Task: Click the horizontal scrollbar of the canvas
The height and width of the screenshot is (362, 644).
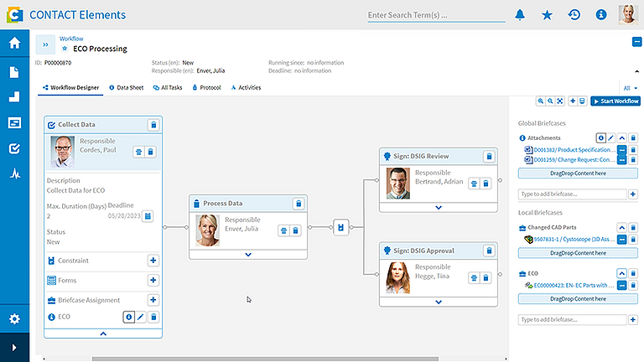Action: pyautogui.click(x=265, y=359)
